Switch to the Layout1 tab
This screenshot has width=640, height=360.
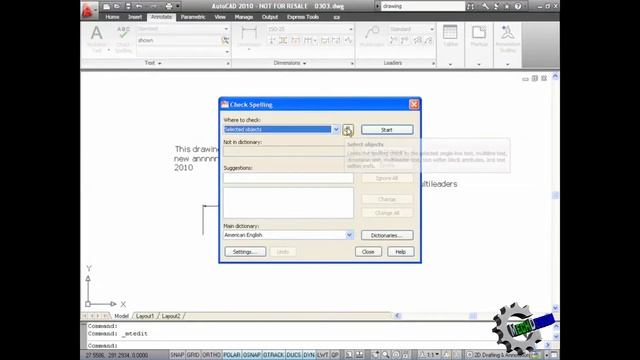pyautogui.click(x=145, y=316)
